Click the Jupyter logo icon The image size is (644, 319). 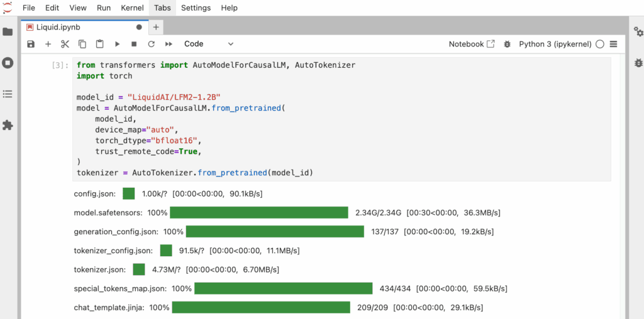click(8, 8)
